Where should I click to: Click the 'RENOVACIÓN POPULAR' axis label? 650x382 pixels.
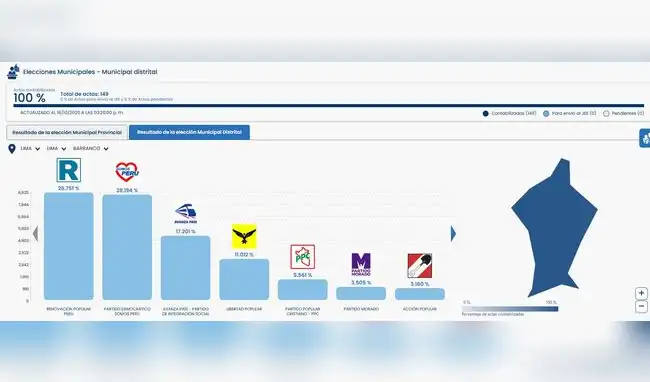68,311
